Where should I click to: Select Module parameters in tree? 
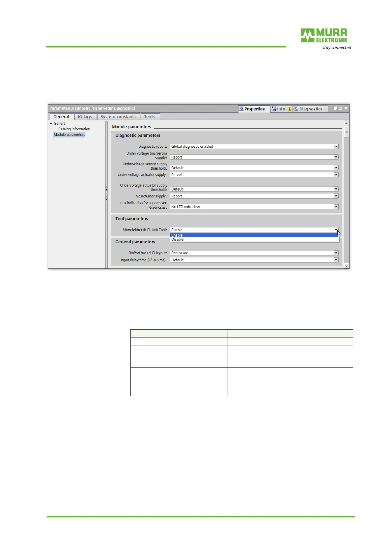[69, 134]
